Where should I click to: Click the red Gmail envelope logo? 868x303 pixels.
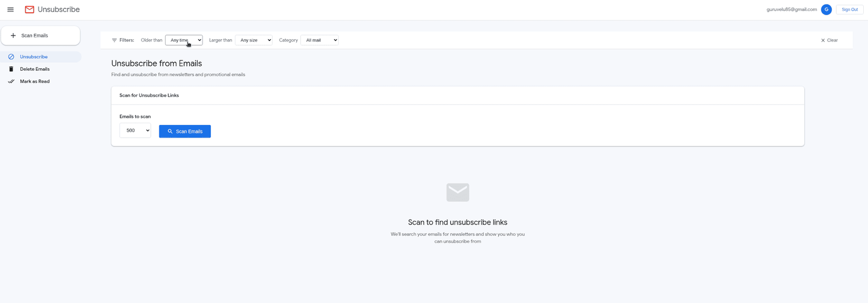(30, 10)
